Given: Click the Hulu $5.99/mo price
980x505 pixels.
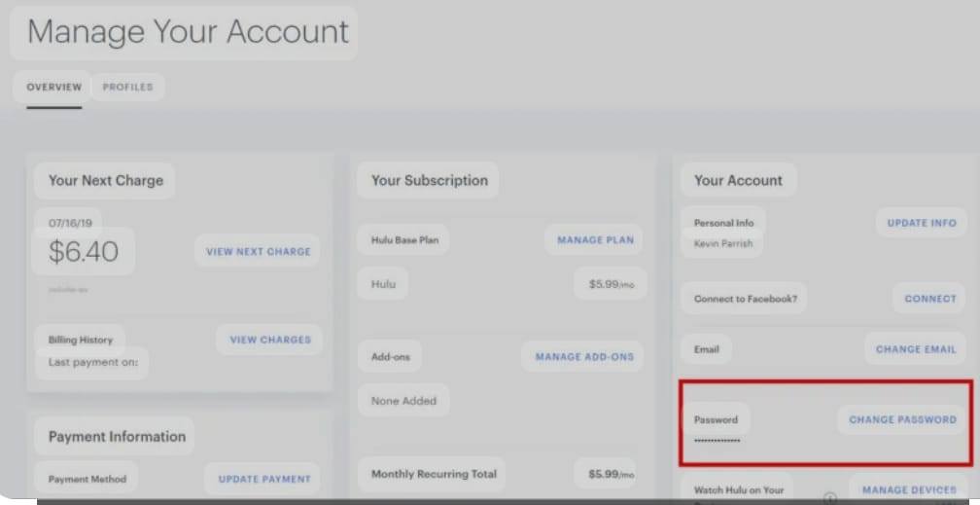Looking at the screenshot, I should point(612,284).
